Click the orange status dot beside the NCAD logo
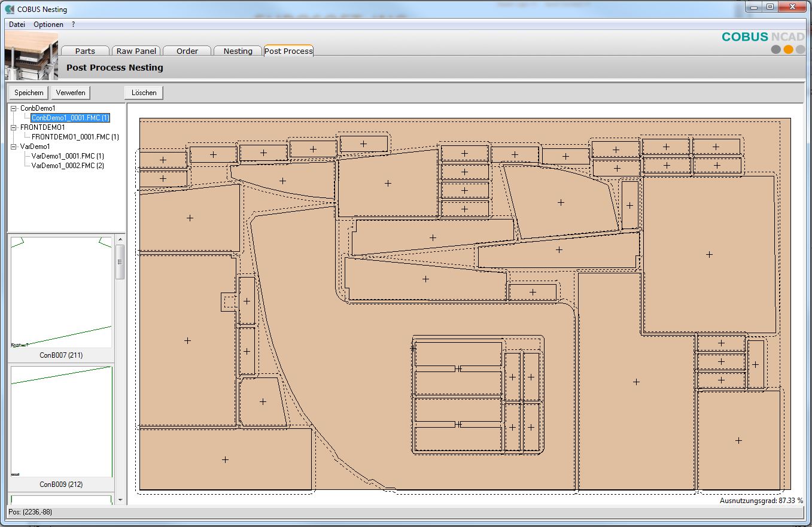 pyautogui.click(x=789, y=49)
